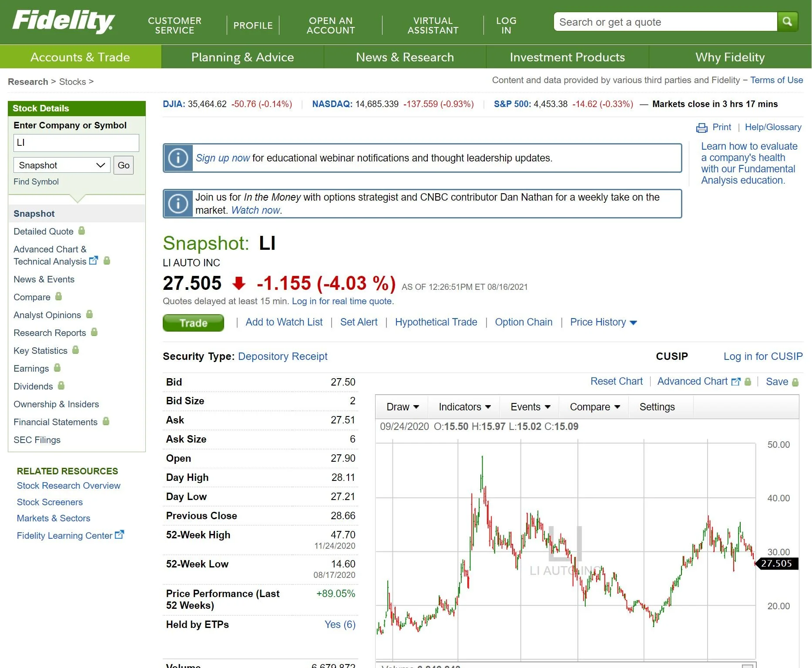Open the News & Research tab
The width and height of the screenshot is (812, 668).
(x=405, y=57)
